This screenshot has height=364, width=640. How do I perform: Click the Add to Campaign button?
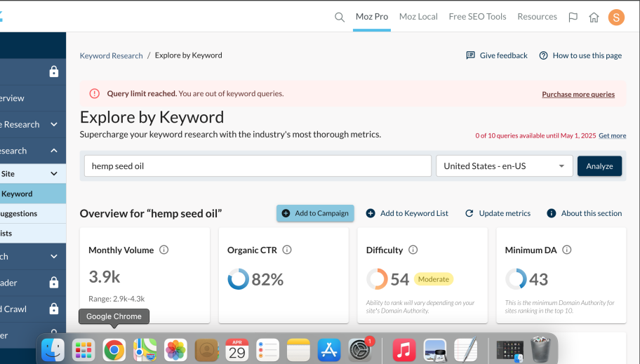pyautogui.click(x=315, y=213)
